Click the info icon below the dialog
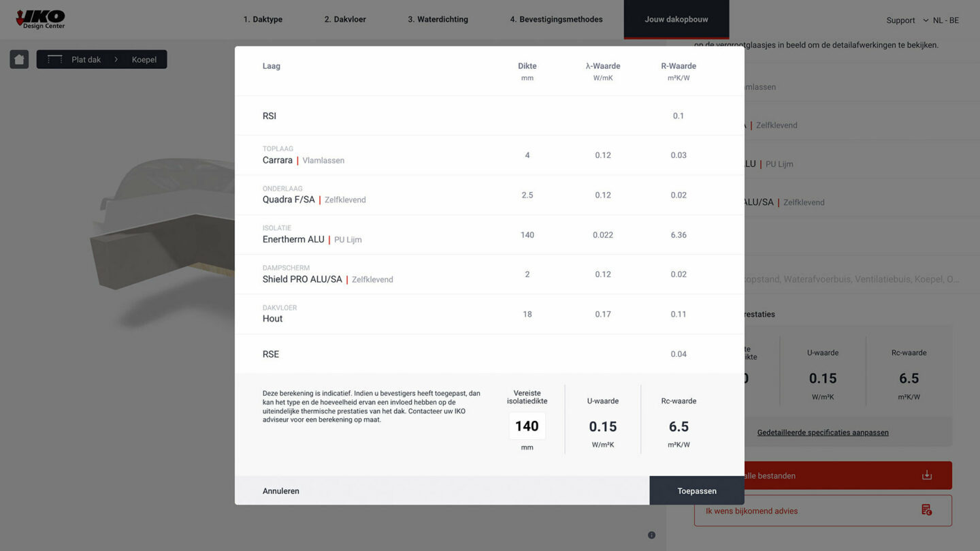This screenshot has height=551, width=980. coord(651,535)
